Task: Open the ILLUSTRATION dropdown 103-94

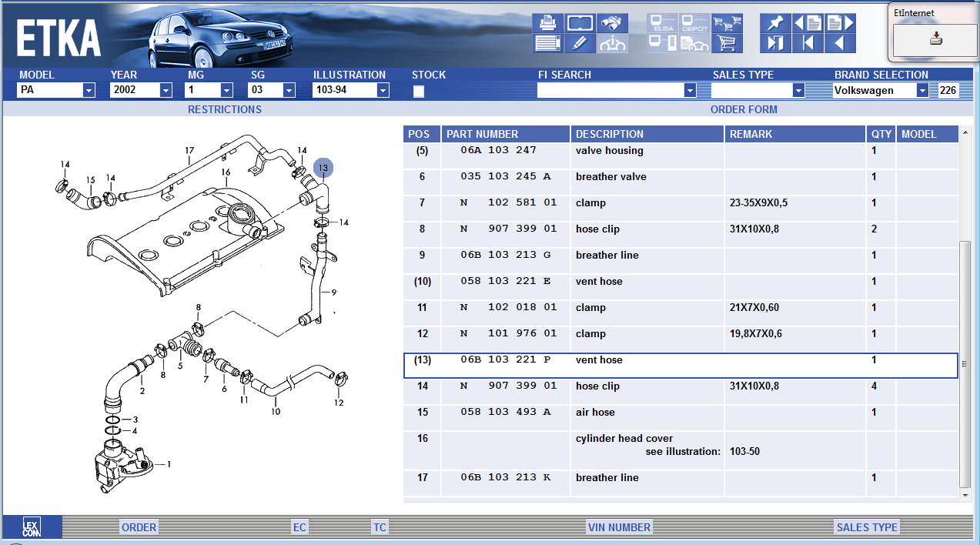Action: coord(383,91)
